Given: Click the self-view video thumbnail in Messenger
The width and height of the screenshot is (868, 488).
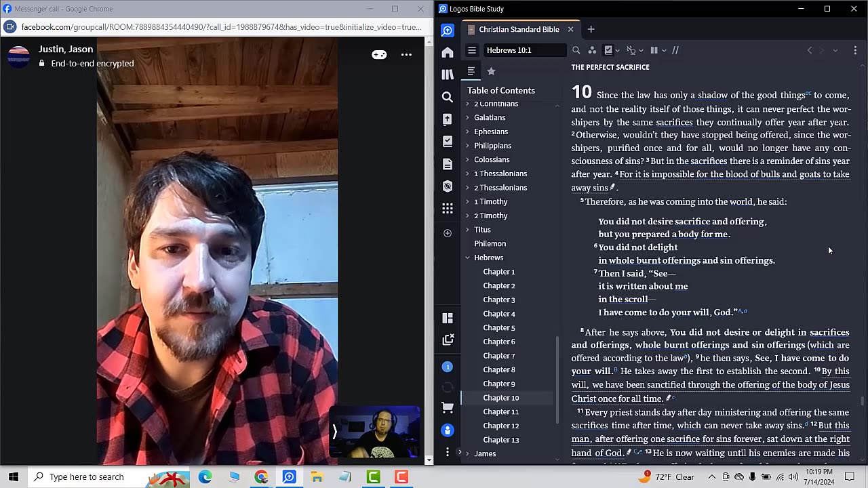Looking at the screenshot, I should click(374, 432).
